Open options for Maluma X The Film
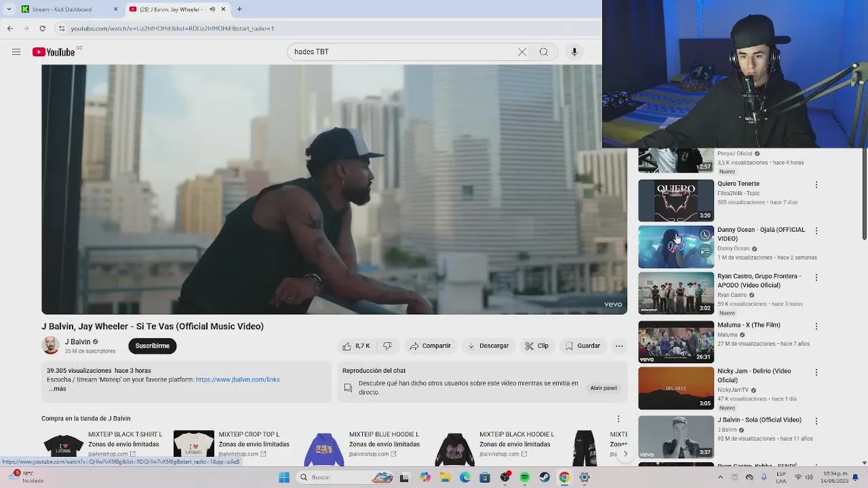 tap(816, 326)
